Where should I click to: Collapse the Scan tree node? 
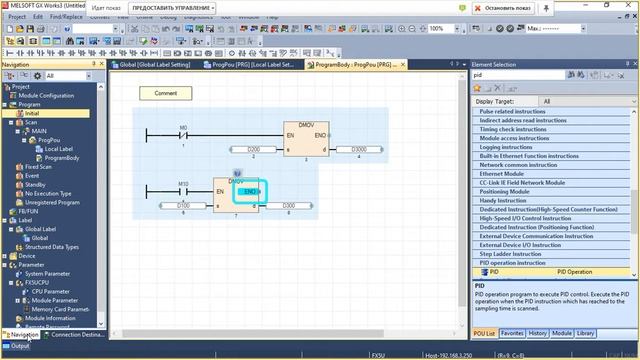click(x=11, y=122)
